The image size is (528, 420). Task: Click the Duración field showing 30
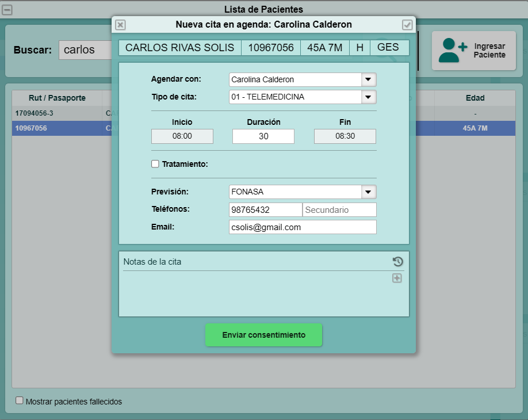point(263,136)
